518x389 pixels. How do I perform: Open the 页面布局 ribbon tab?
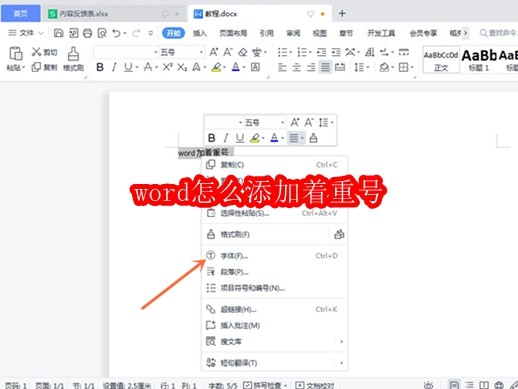click(x=233, y=33)
